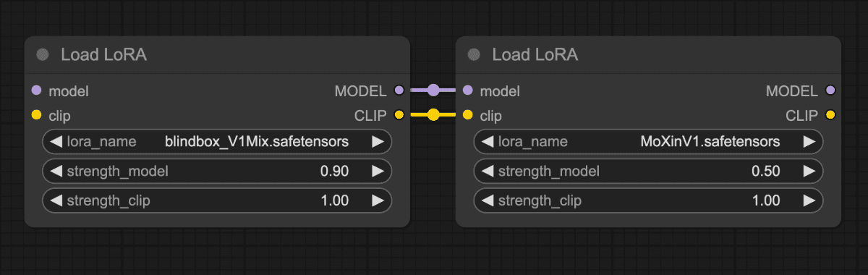868x275 pixels.
Task: Click the strength_model 0.50 value field
Action: 648,172
